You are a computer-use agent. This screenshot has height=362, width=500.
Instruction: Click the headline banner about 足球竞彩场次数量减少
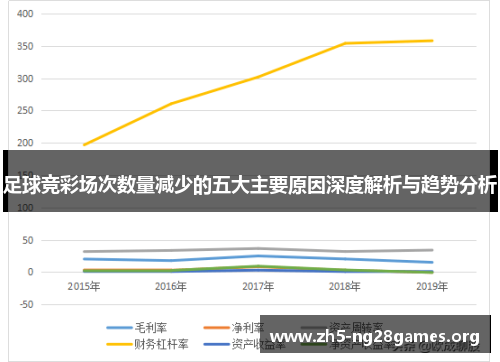tap(250, 181)
